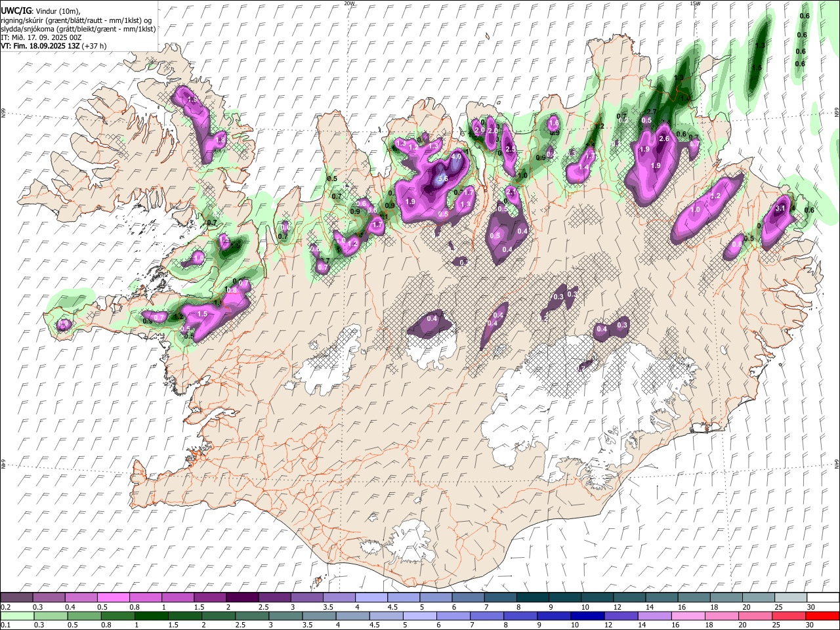Click the '20W' longitude label at top
Image resolution: width=840 pixels, height=630 pixels.
pos(349,3)
